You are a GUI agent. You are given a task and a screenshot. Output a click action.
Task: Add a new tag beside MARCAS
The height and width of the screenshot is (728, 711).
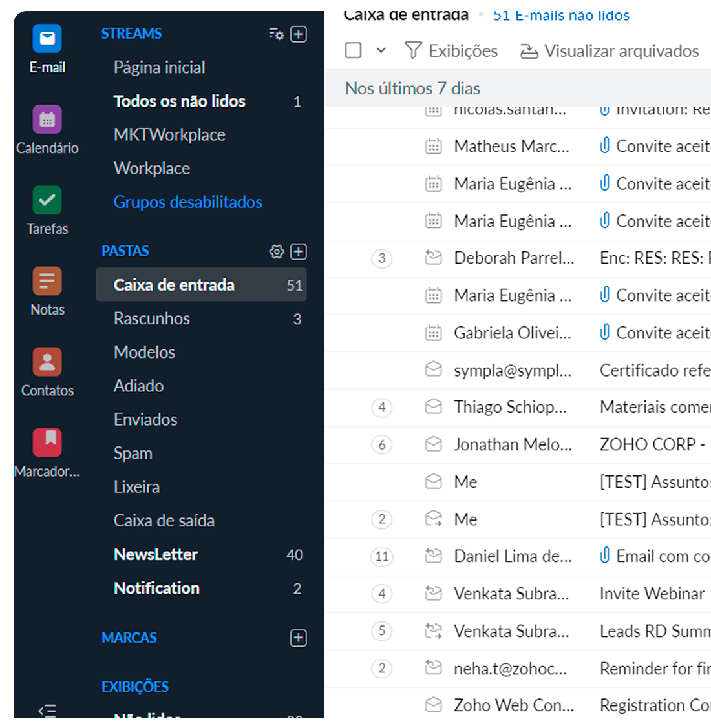299,638
